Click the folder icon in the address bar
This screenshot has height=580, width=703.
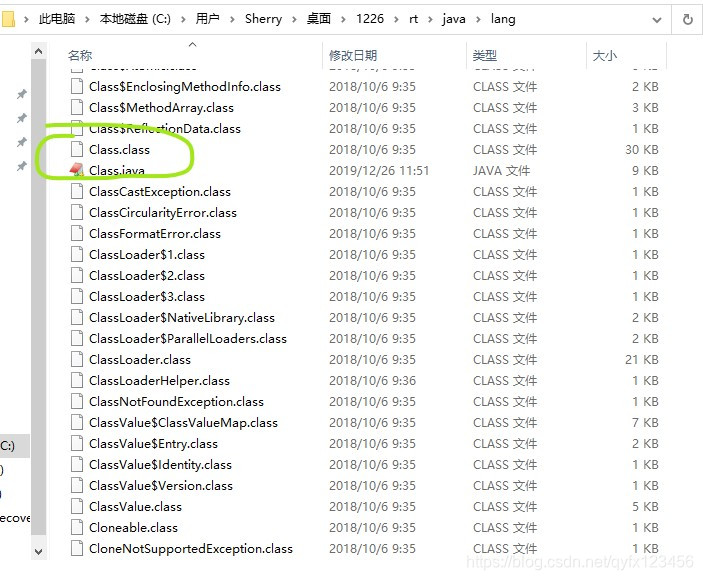point(8,19)
